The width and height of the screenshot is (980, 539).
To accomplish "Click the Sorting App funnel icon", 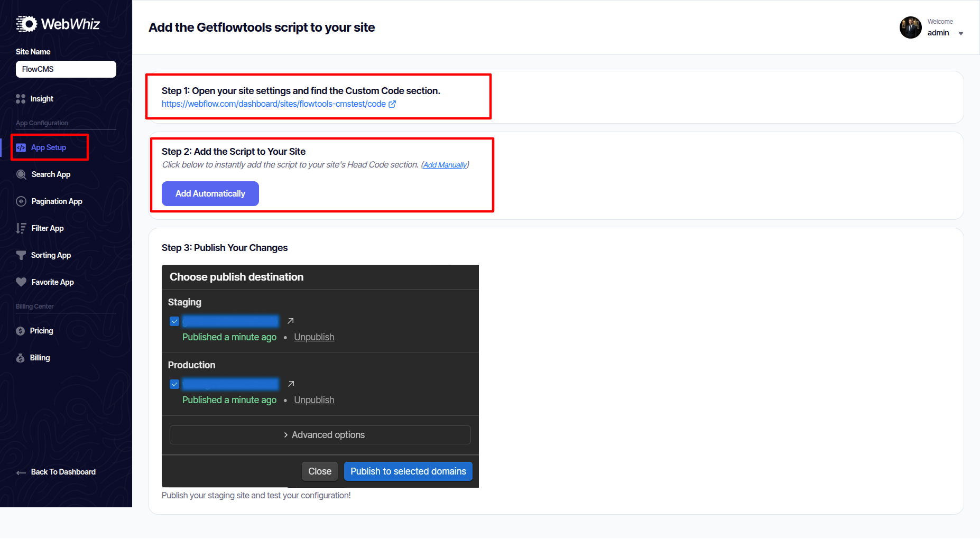I will point(21,255).
